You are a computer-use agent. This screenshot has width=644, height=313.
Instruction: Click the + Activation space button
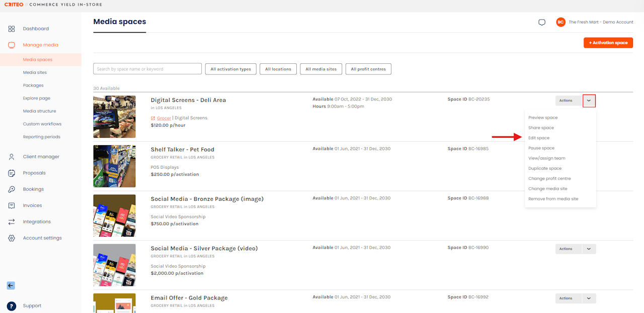tap(608, 43)
